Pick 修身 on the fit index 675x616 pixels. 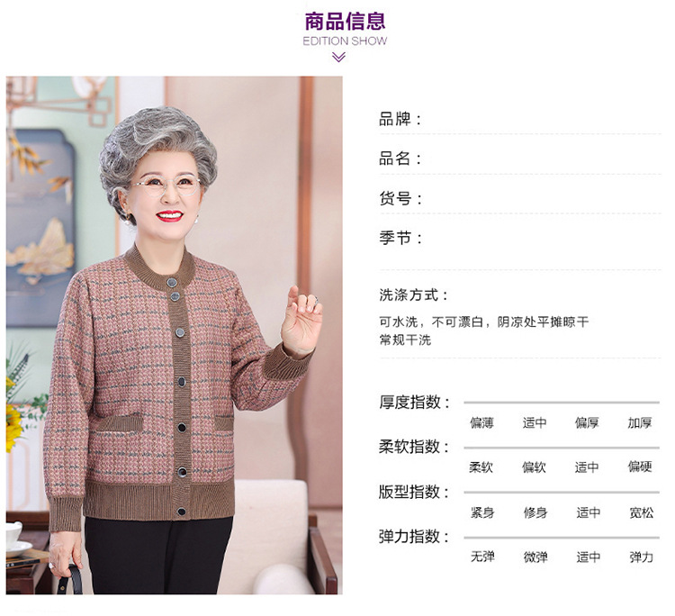535,512
